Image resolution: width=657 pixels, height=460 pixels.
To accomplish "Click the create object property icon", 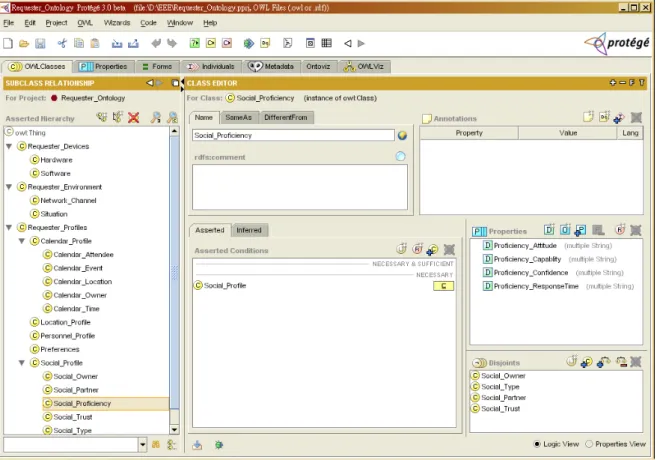I will click(x=565, y=230).
